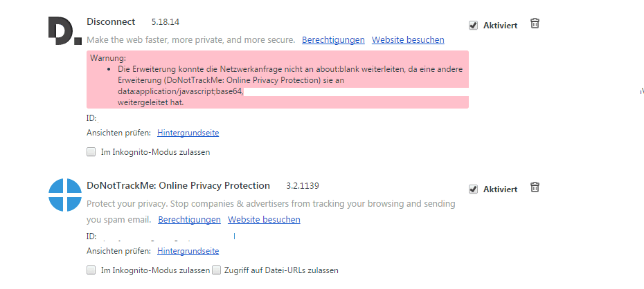
Task: Select the Disconnect version number 5.18.14
Action: [x=165, y=22]
